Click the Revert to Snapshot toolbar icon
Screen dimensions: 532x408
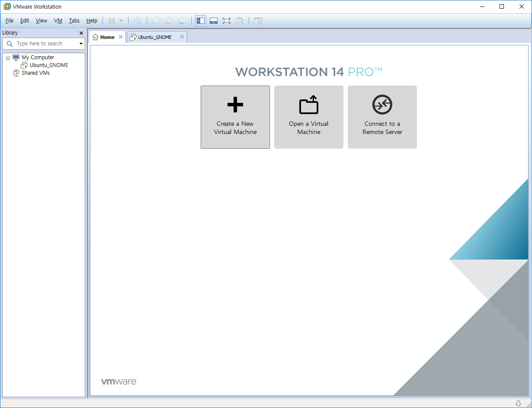(169, 21)
